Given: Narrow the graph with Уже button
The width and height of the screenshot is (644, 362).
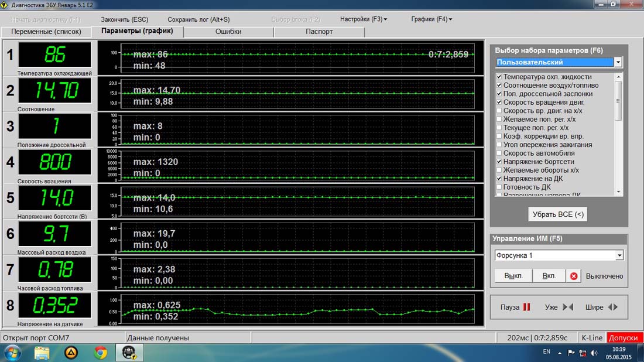Looking at the screenshot, I should (559, 307).
